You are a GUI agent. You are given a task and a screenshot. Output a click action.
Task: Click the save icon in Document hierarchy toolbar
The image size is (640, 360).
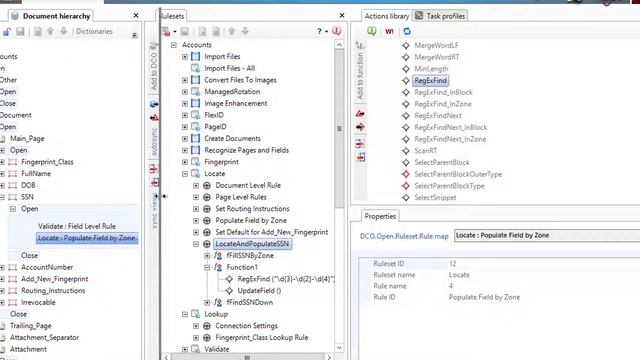click(20, 31)
